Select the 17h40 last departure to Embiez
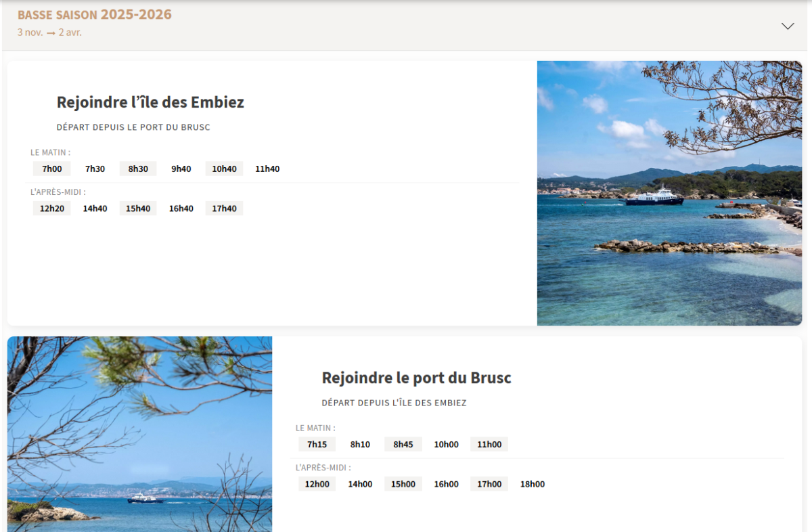The height and width of the screenshot is (532, 812). coord(224,208)
